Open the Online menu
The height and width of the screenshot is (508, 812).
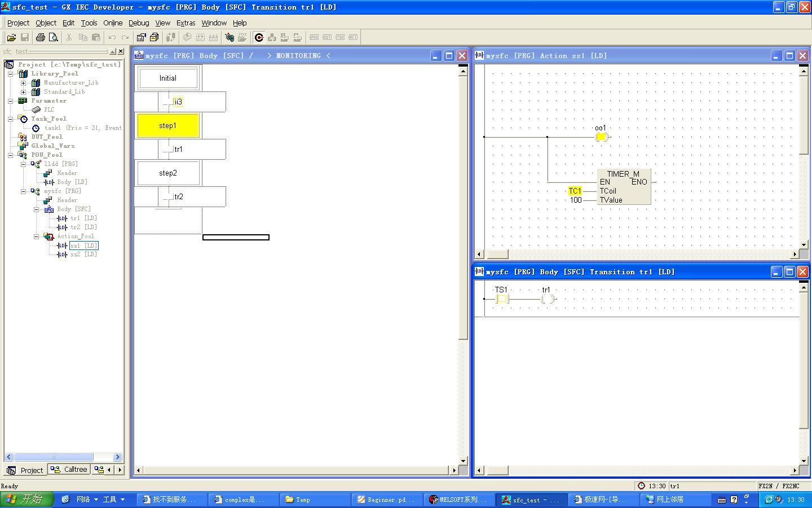[x=113, y=23]
